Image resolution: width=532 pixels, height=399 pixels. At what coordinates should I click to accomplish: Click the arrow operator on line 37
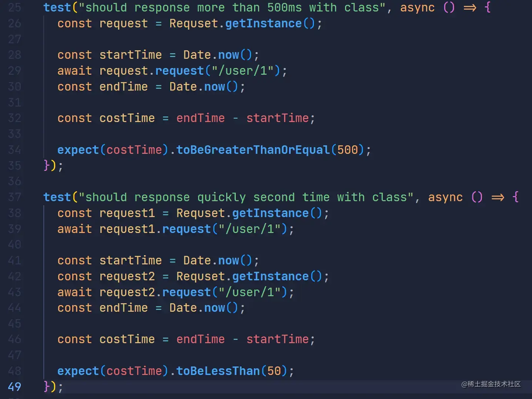pos(498,197)
